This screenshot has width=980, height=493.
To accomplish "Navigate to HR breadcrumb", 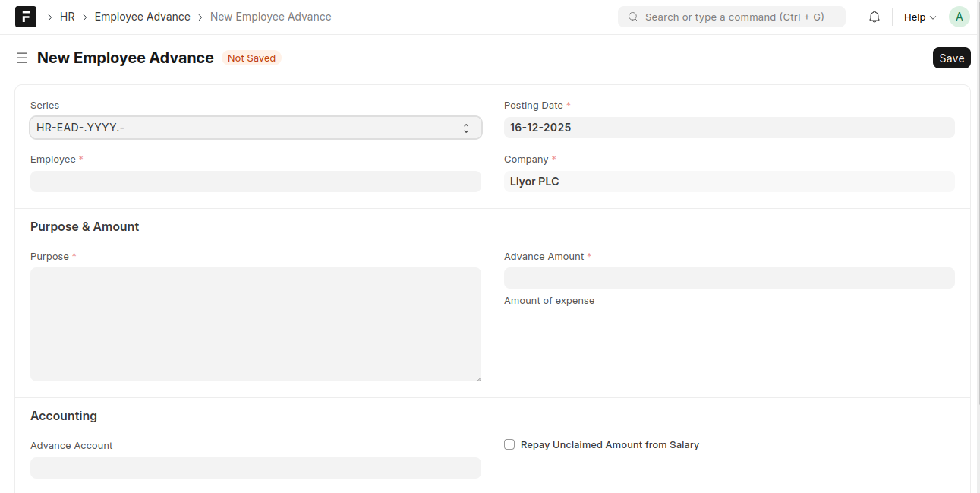I will [x=68, y=17].
